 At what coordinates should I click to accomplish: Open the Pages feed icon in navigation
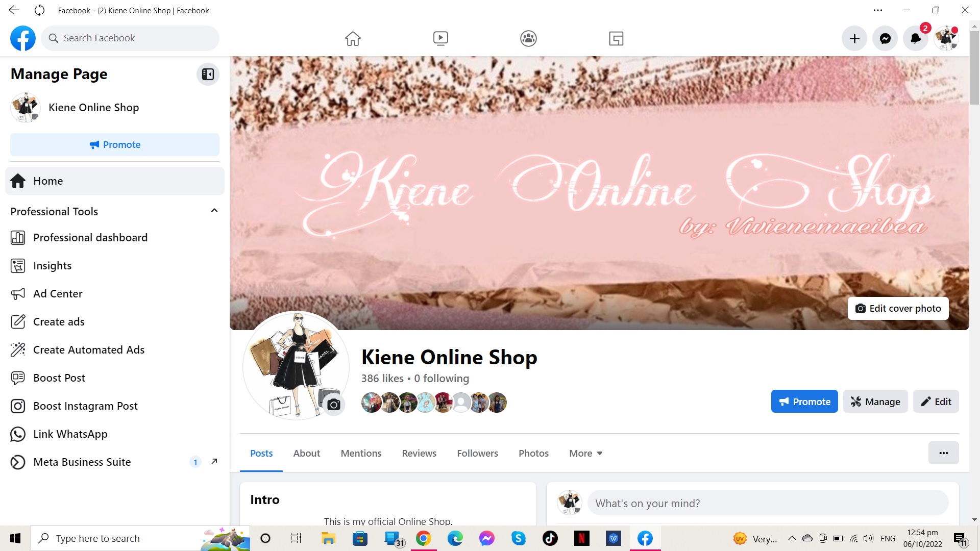click(616, 38)
